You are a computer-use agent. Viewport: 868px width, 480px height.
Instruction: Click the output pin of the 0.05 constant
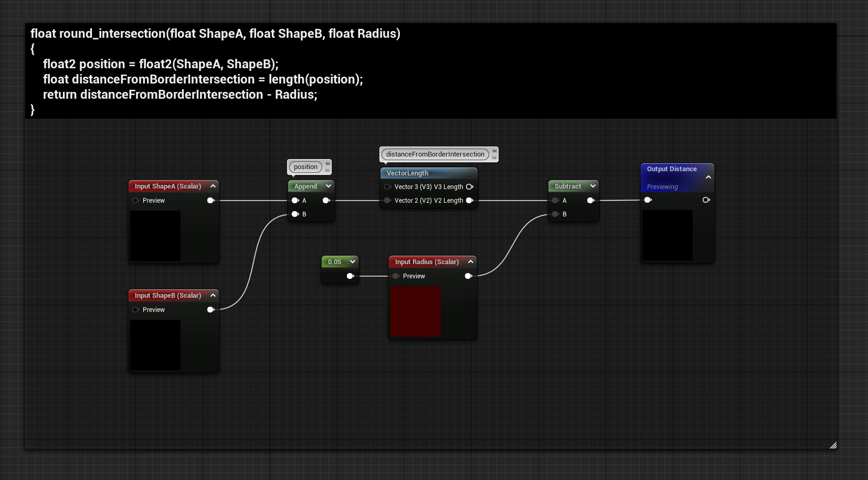click(351, 276)
